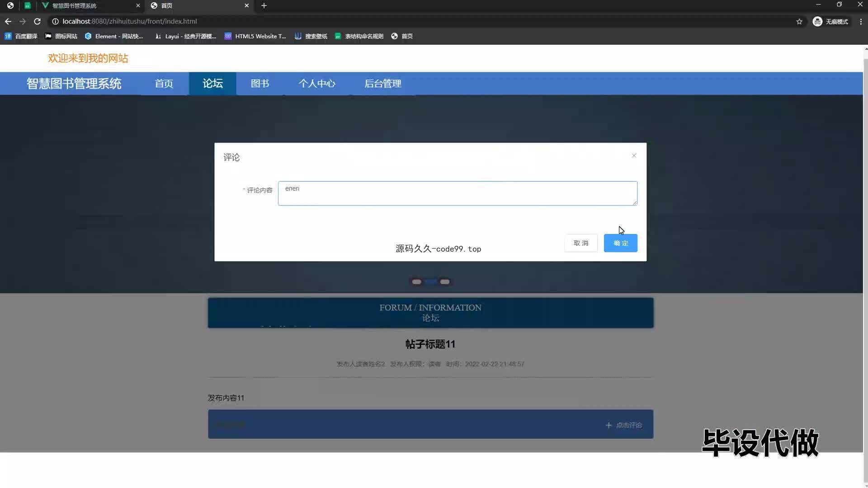Bookmark this page with the star icon

pyautogui.click(x=799, y=21)
